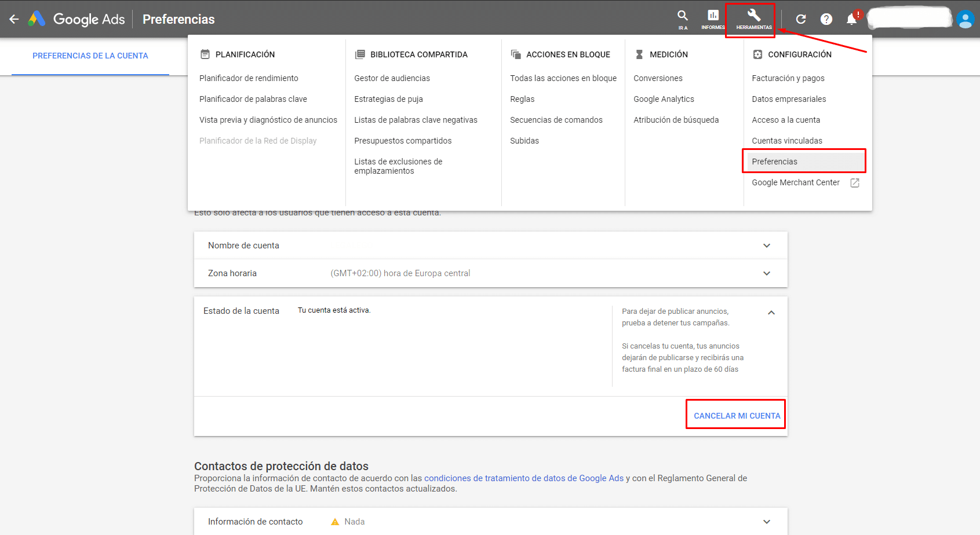980x535 pixels.
Task: Open Google Analytics menu entry
Action: point(664,99)
